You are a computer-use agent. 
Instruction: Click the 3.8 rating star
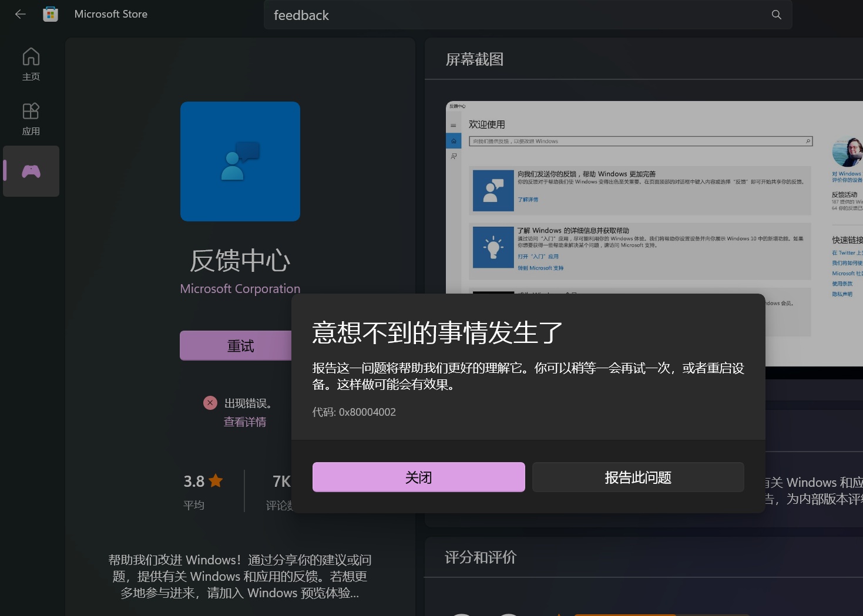(216, 481)
